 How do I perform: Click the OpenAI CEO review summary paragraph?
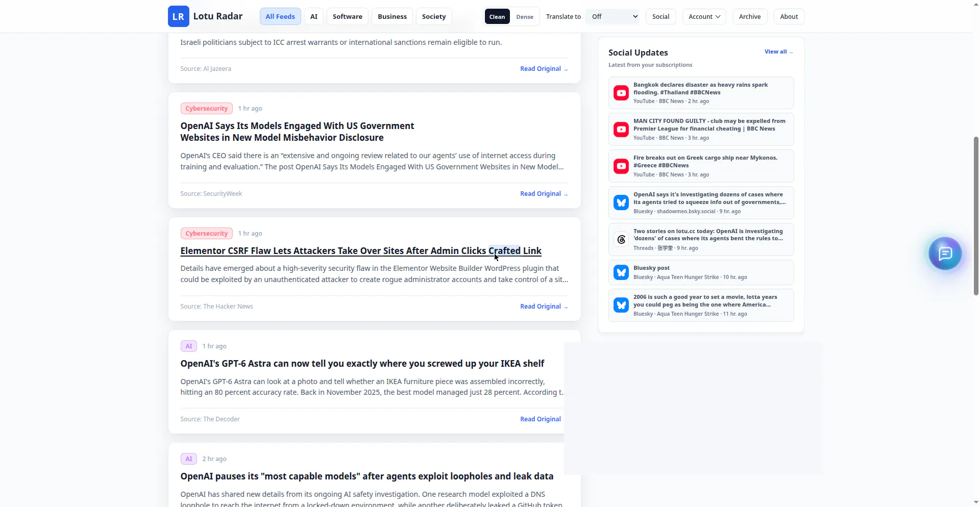pos(372,161)
